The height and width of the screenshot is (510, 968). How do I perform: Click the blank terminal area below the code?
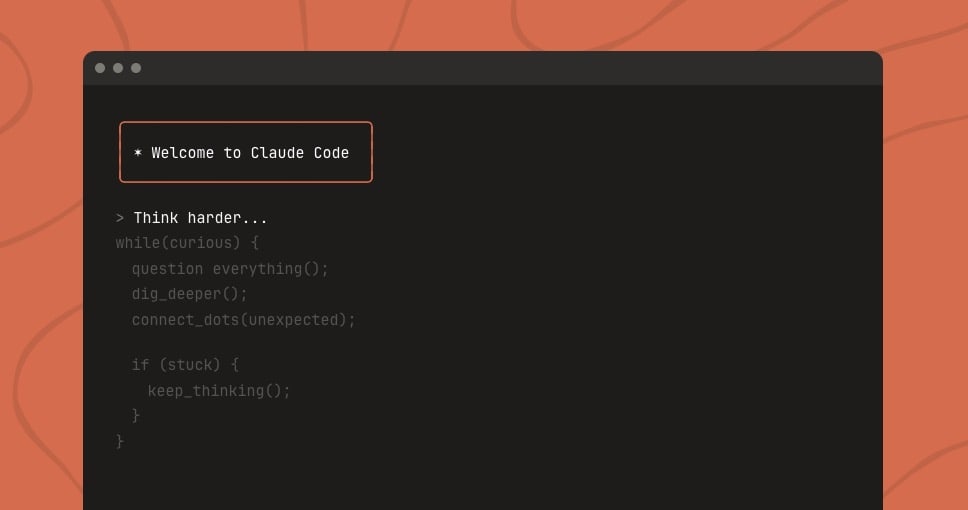coord(500,470)
